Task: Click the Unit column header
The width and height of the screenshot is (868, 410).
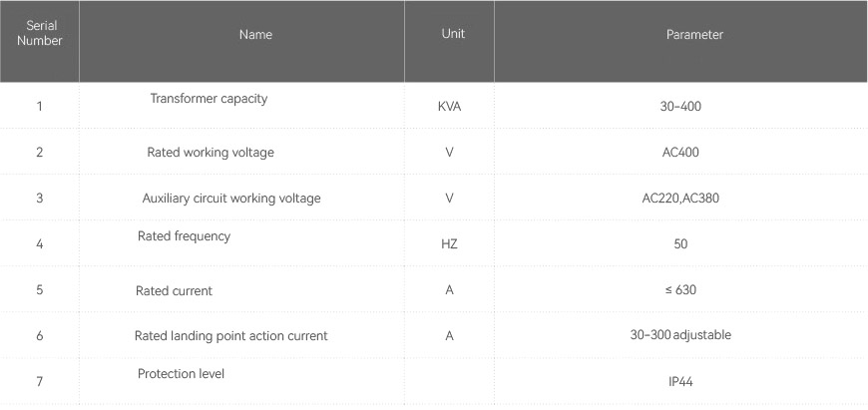Action: tap(453, 34)
